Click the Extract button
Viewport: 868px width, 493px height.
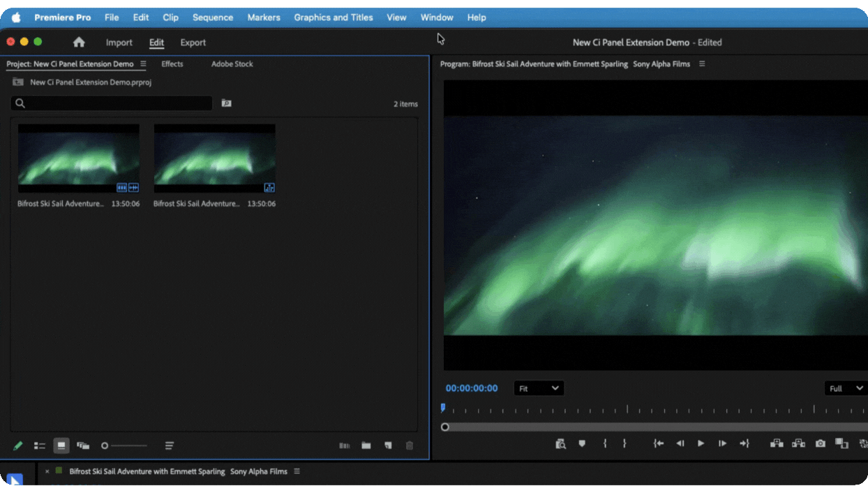pos(799,443)
